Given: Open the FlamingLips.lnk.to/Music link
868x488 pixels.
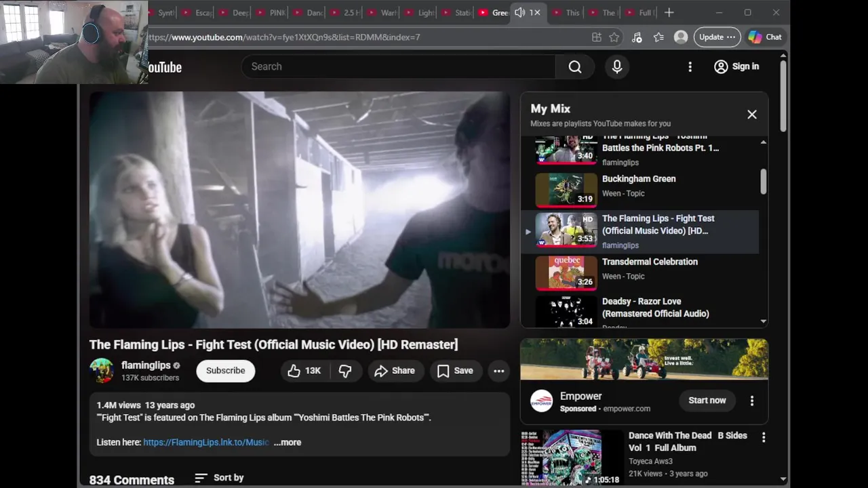Looking at the screenshot, I should [x=206, y=442].
